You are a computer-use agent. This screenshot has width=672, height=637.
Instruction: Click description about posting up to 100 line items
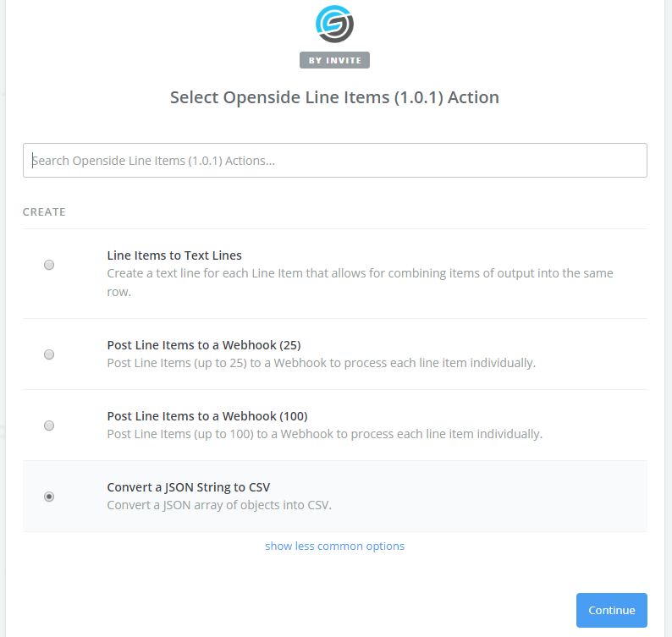(325, 434)
